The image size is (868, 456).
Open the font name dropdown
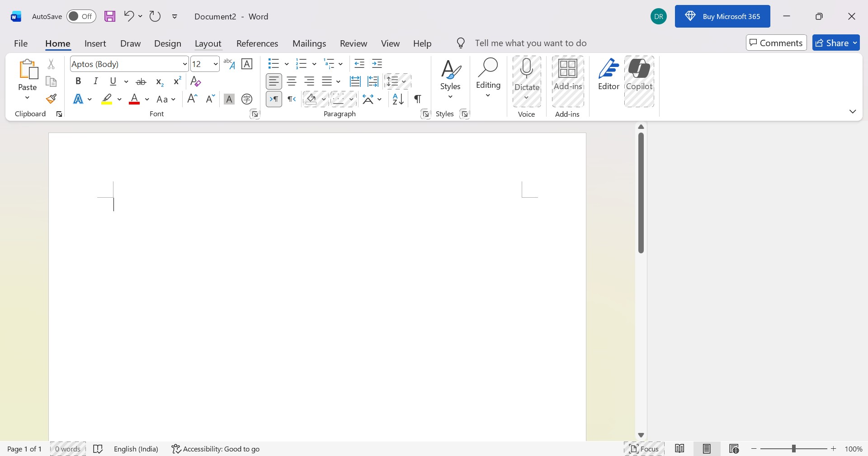click(x=185, y=64)
